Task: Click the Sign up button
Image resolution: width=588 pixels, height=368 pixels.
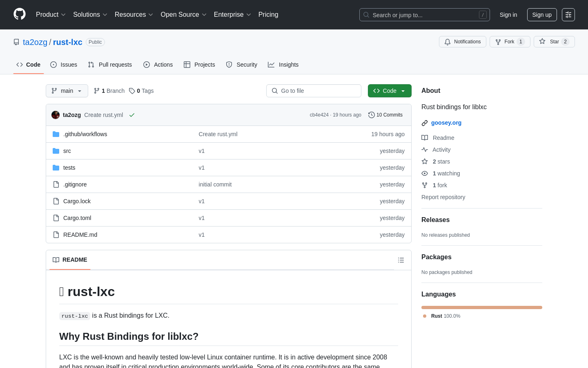Action: click(x=542, y=15)
